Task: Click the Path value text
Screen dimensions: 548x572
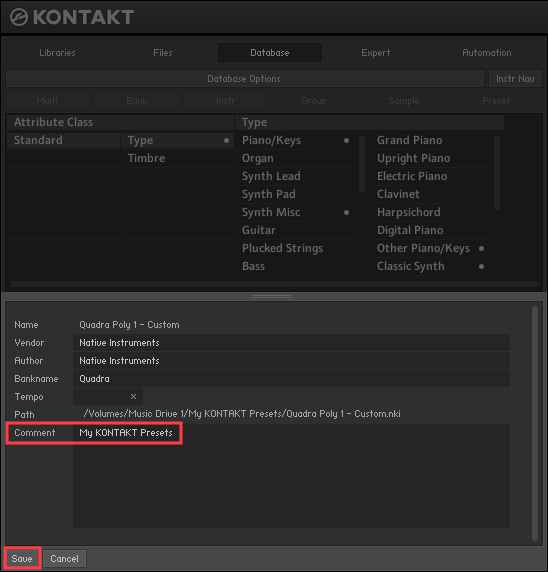Action: pos(242,414)
